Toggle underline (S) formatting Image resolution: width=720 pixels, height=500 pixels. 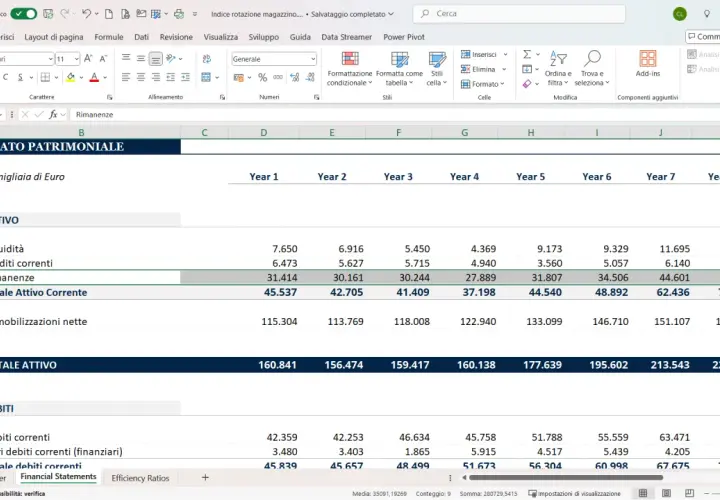[x=20, y=77]
